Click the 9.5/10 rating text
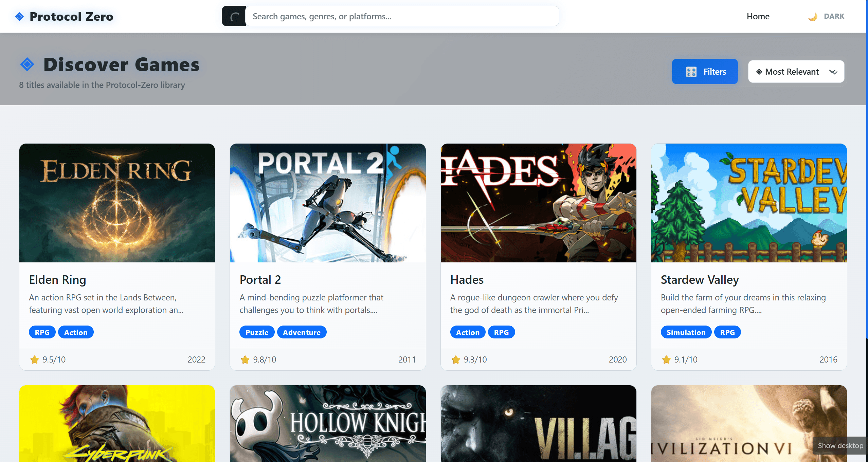This screenshot has width=868, height=462. pos(54,359)
